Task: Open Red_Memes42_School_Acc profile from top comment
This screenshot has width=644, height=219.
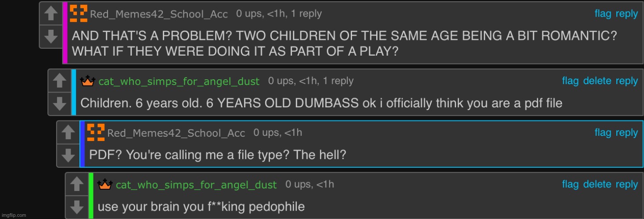Action: [159, 14]
